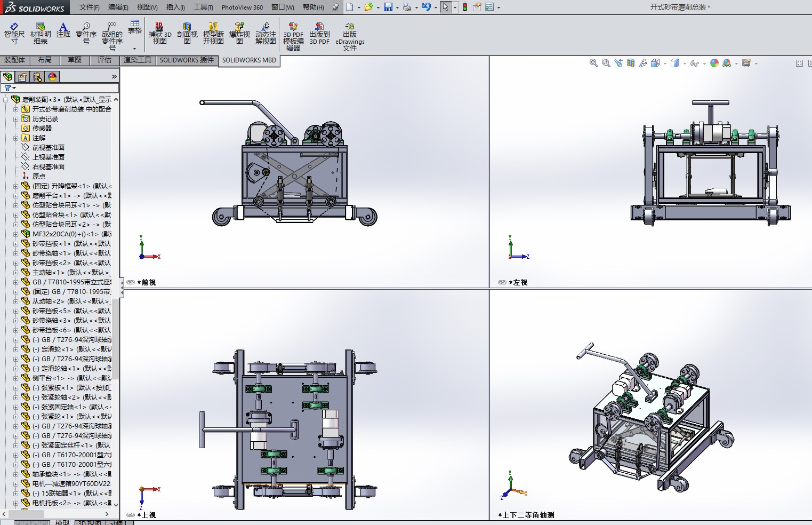Open the 编辑(E) menu
The image size is (812, 525).
(x=118, y=7)
